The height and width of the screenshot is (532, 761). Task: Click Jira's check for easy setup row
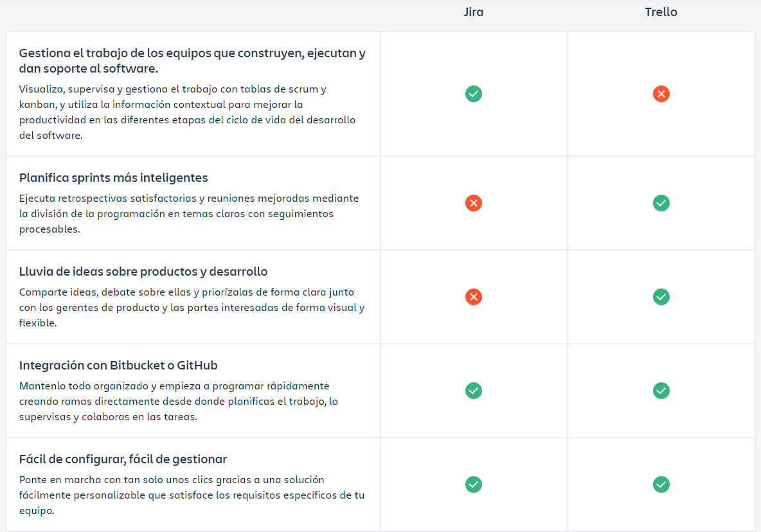pos(474,484)
